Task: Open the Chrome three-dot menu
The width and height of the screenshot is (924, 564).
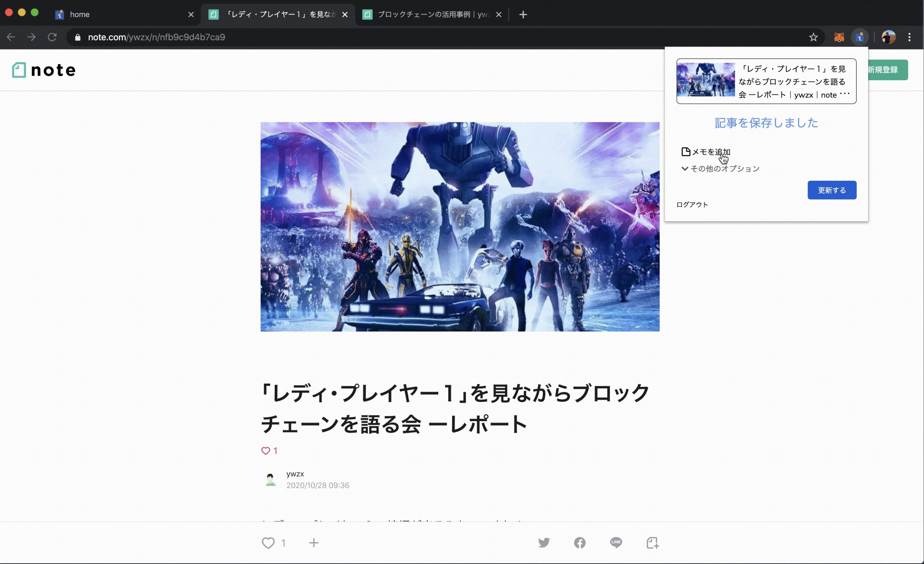Action: [909, 37]
